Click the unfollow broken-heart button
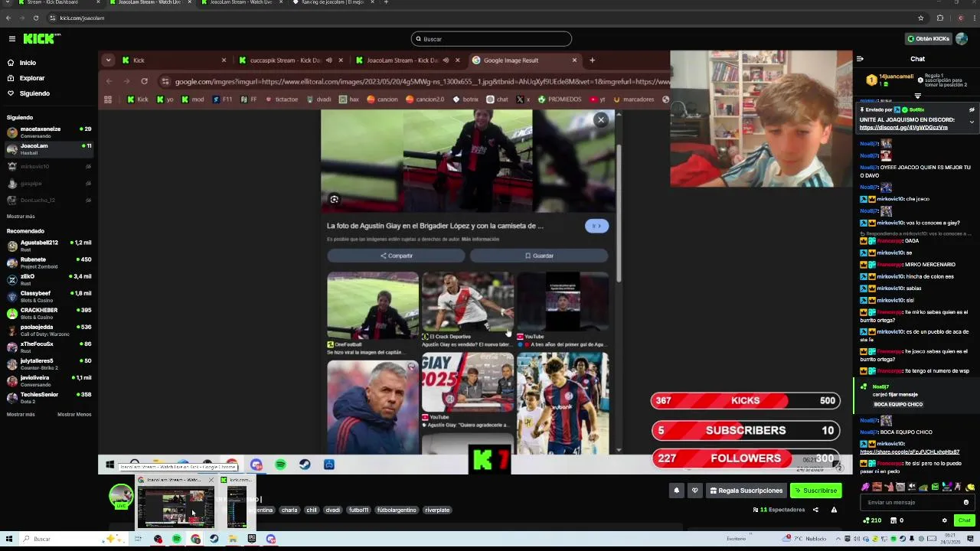 694,491
